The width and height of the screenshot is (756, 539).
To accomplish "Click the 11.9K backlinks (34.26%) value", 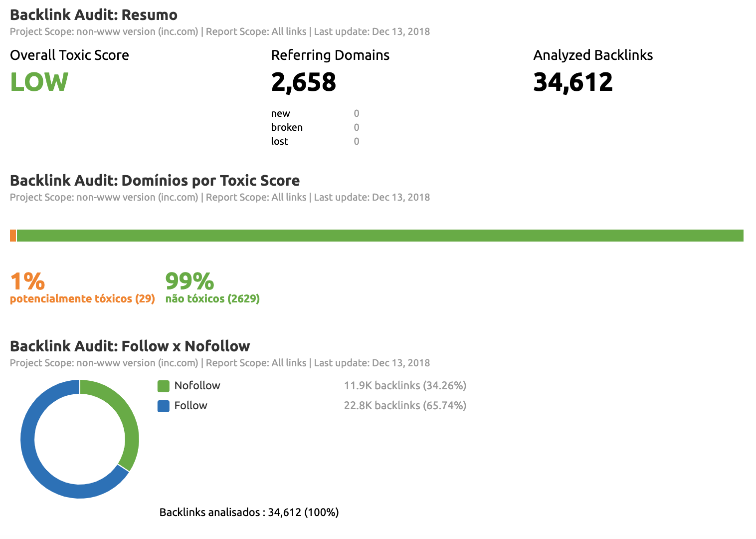I will pos(405,386).
